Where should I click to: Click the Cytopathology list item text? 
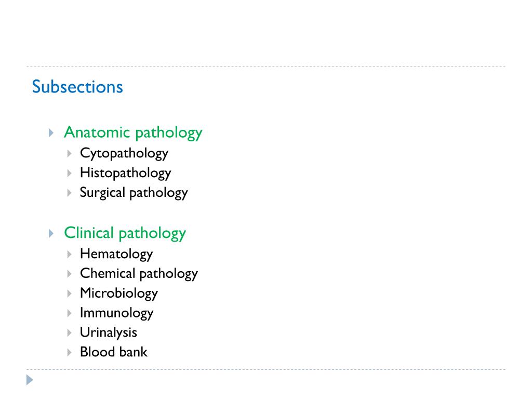[x=124, y=153]
